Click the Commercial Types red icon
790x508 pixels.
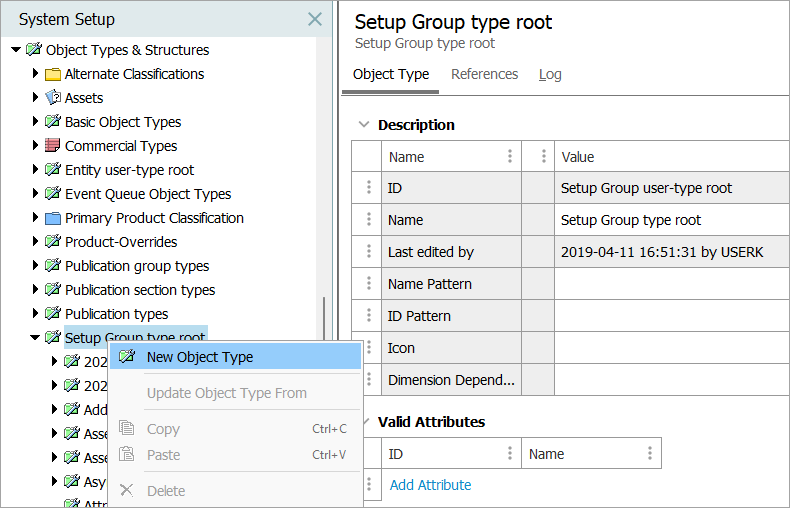pyautogui.click(x=53, y=146)
